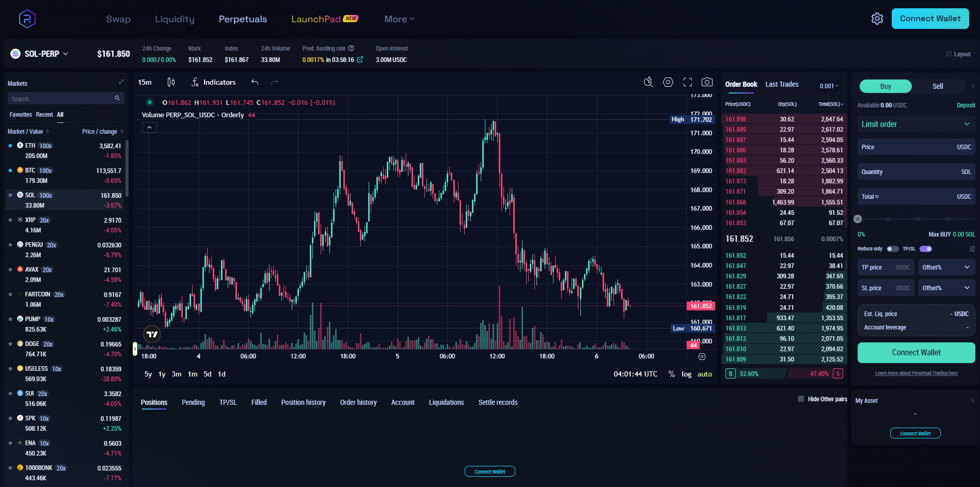Click the undo arrow in chart toolbar
This screenshot has height=487, width=980.
255,82
